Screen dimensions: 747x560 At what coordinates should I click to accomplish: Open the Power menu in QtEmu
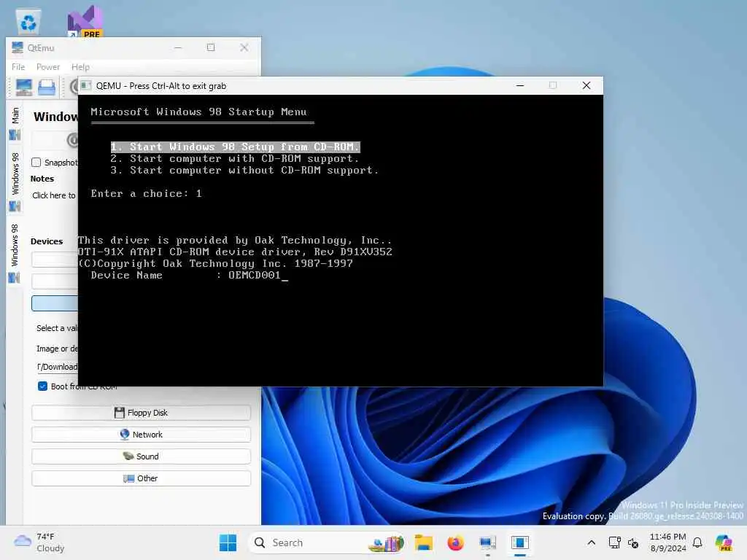click(48, 67)
